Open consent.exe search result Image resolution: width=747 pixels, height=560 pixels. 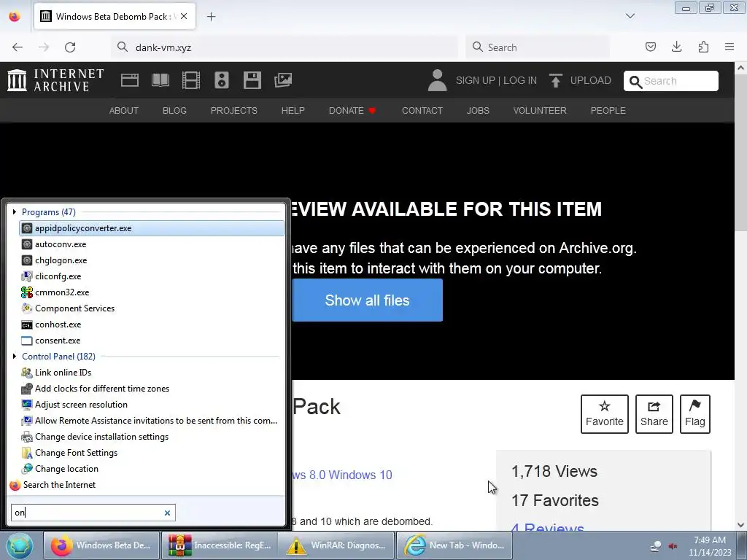click(152, 341)
